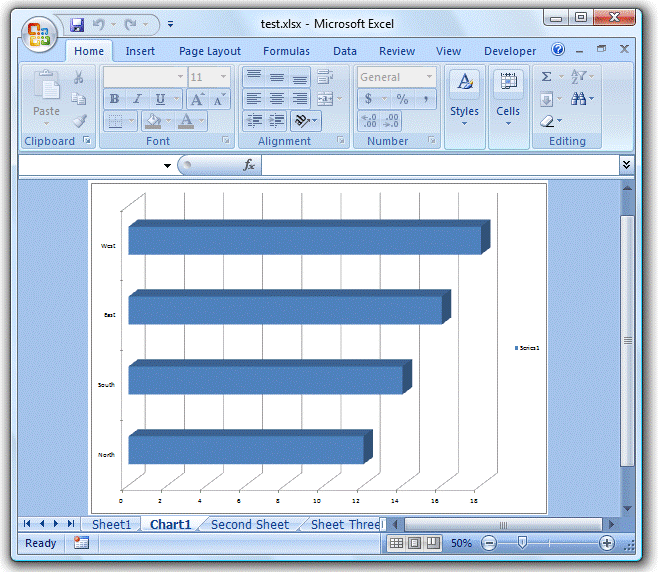Apply font color A button
Image resolution: width=658 pixels, height=572 pixels.
click(186, 121)
